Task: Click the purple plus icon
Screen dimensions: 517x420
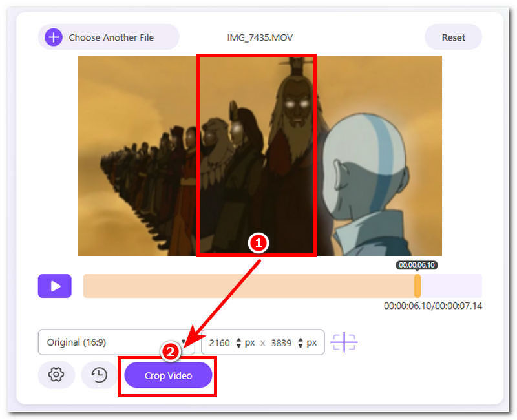Action: [x=54, y=37]
